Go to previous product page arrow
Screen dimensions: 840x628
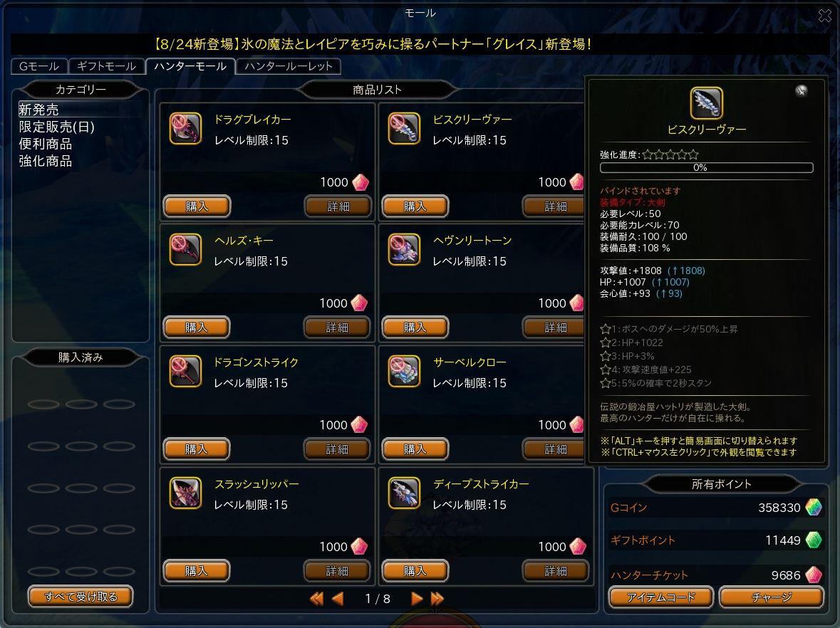coord(338,599)
